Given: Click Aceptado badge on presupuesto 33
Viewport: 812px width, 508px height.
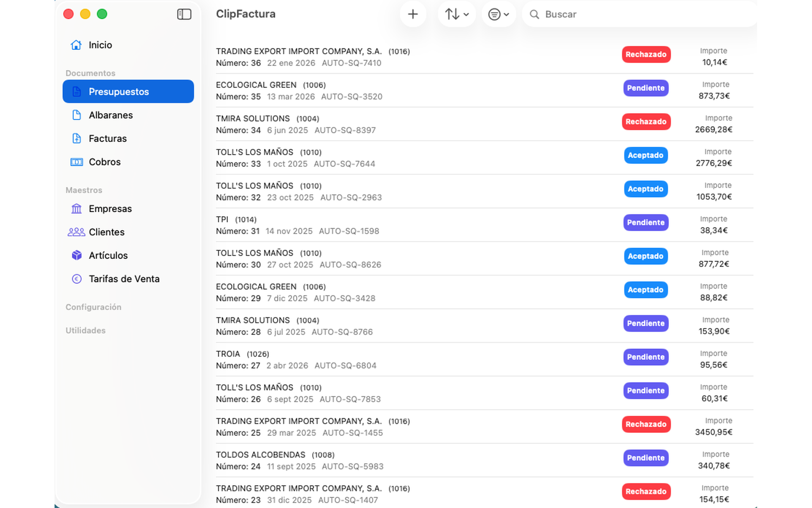Looking at the screenshot, I should [645, 155].
